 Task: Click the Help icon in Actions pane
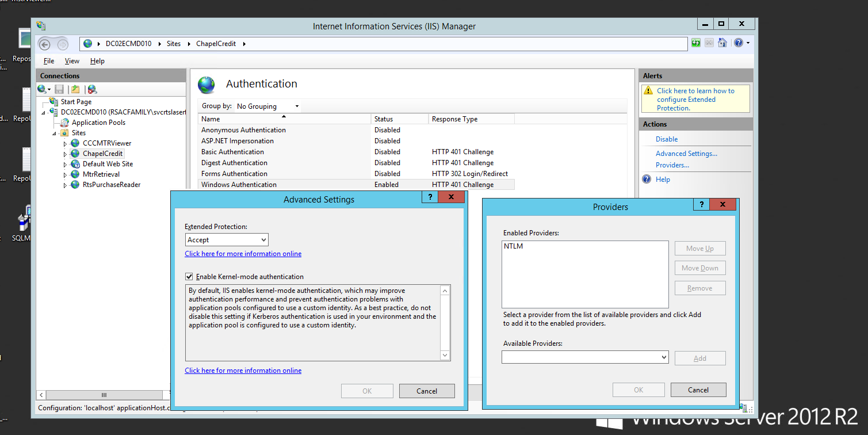coord(647,180)
